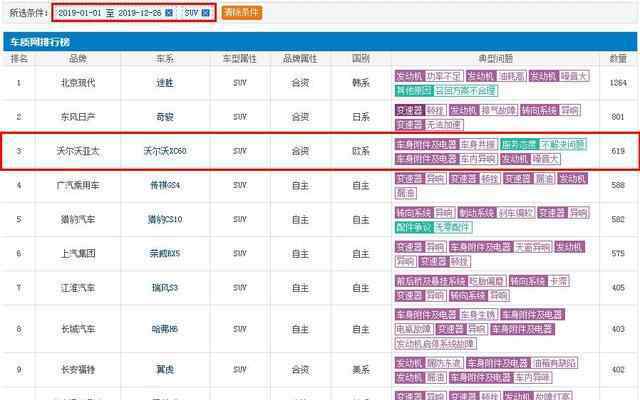The height and width of the screenshot is (400, 640).
Task: Click the complaint count 403
Action: point(618,329)
